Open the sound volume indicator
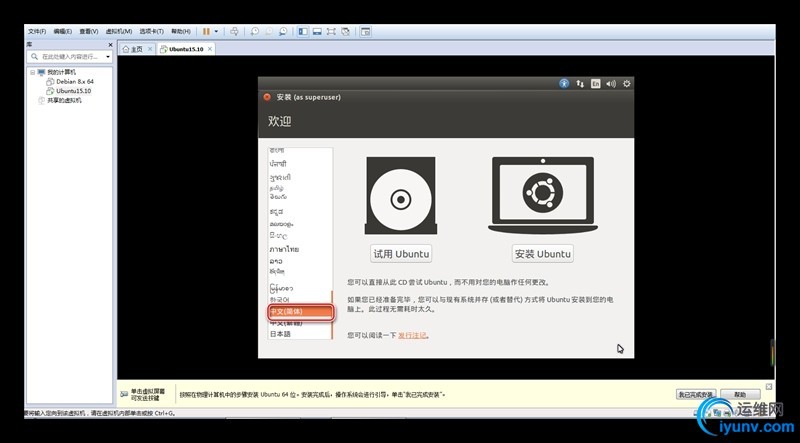 [x=611, y=84]
